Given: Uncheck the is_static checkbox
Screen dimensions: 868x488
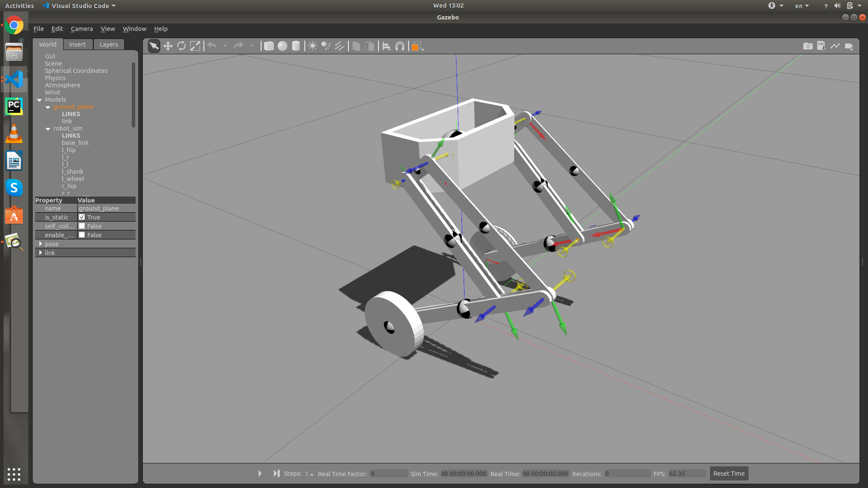Looking at the screenshot, I should 82,217.
